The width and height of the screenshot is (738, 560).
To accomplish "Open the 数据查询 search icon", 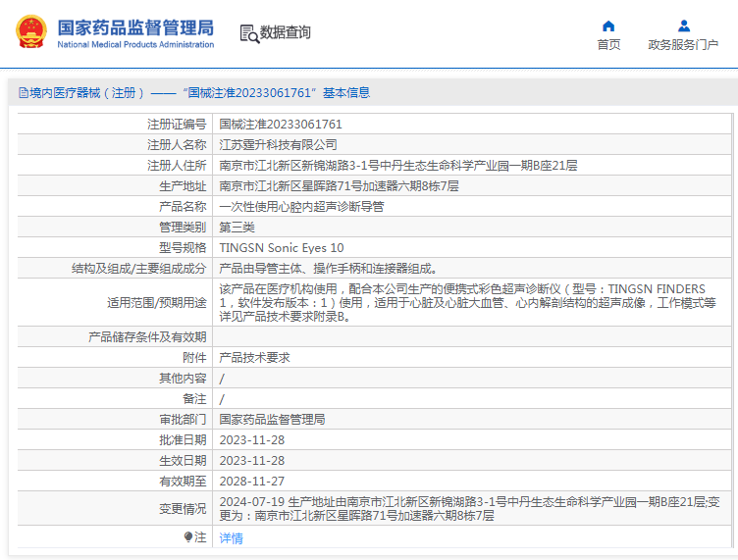I will [x=249, y=33].
